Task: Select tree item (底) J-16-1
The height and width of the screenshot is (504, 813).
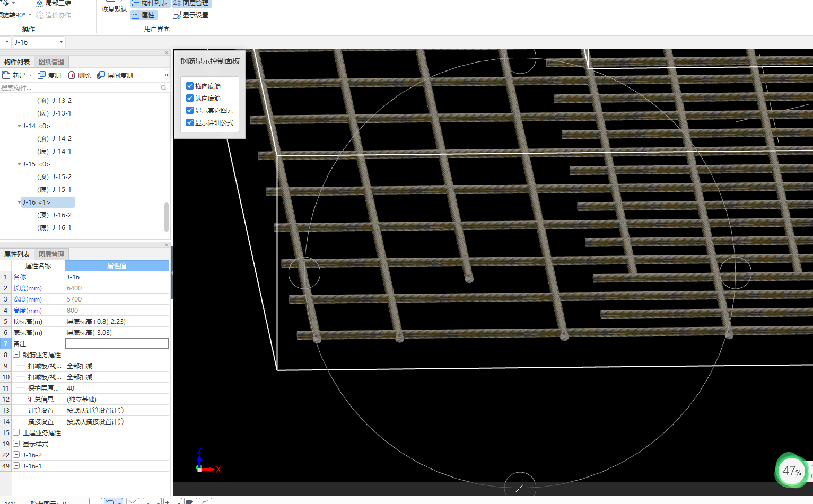Action: 54,228
